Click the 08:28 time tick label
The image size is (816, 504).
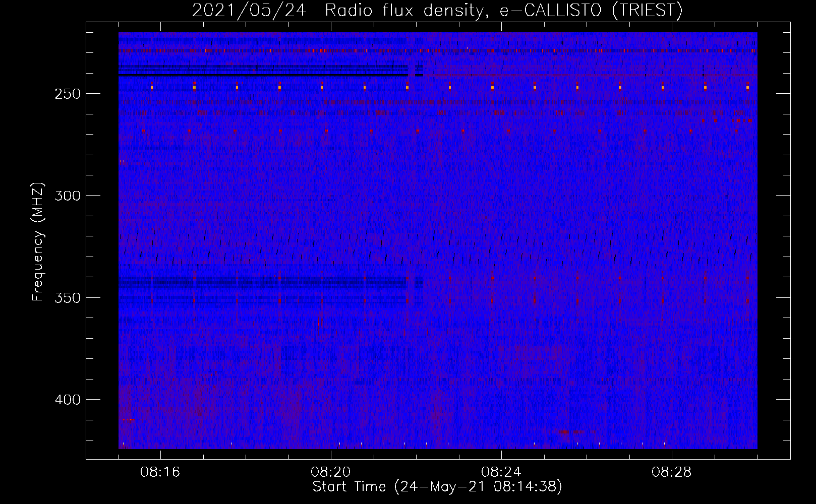[671, 472]
